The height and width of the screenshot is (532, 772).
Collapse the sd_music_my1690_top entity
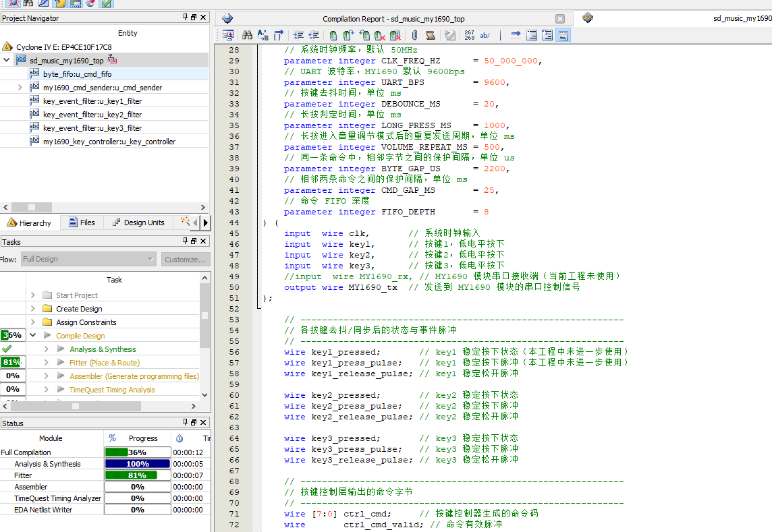coord(6,60)
